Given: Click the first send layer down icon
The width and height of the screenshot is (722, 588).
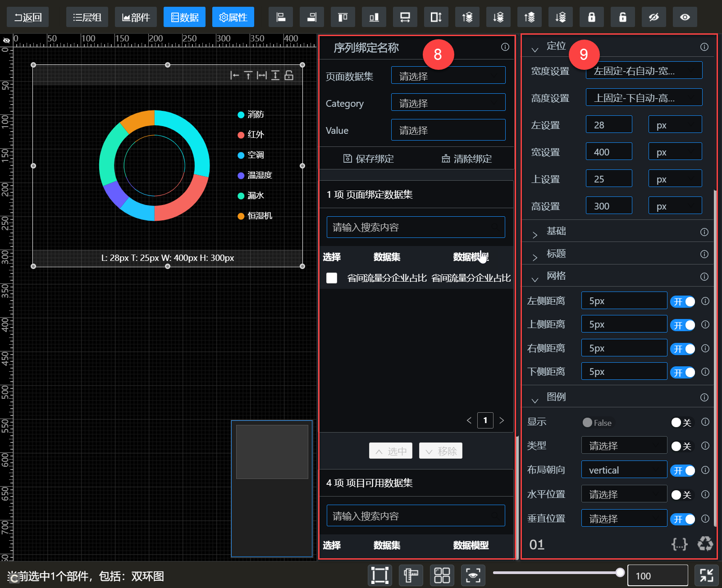Looking at the screenshot, I should pyautogui.click(x=498, y=17).
